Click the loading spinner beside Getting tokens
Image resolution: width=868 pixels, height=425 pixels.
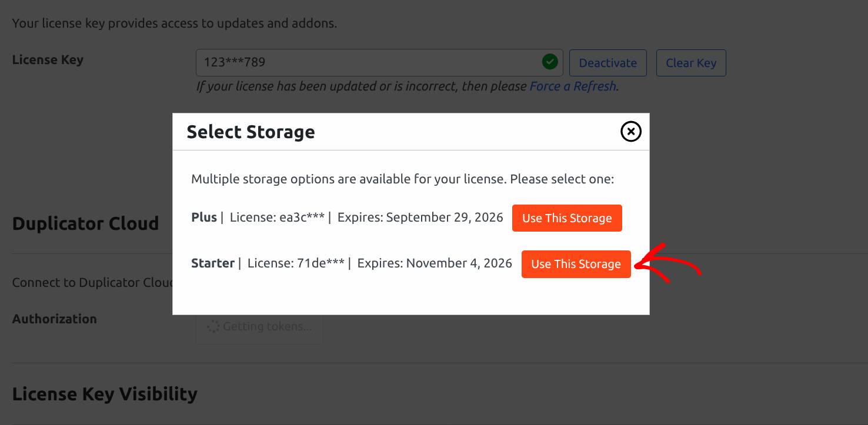pos(213,326)
